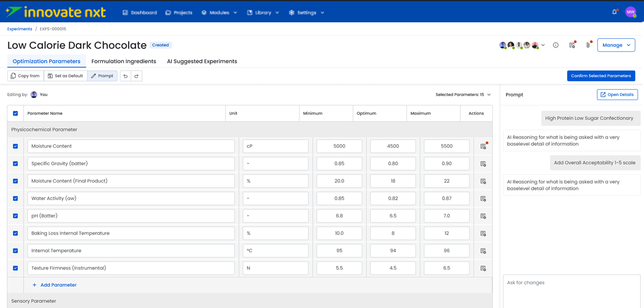Click the Add Parameter link

[x=54, y=285]
